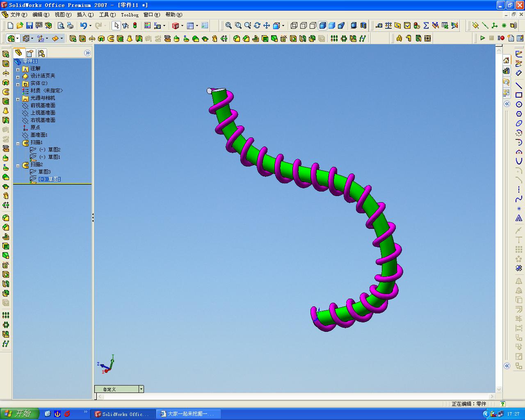Expand the 注解 tree node

coord(18,69)
